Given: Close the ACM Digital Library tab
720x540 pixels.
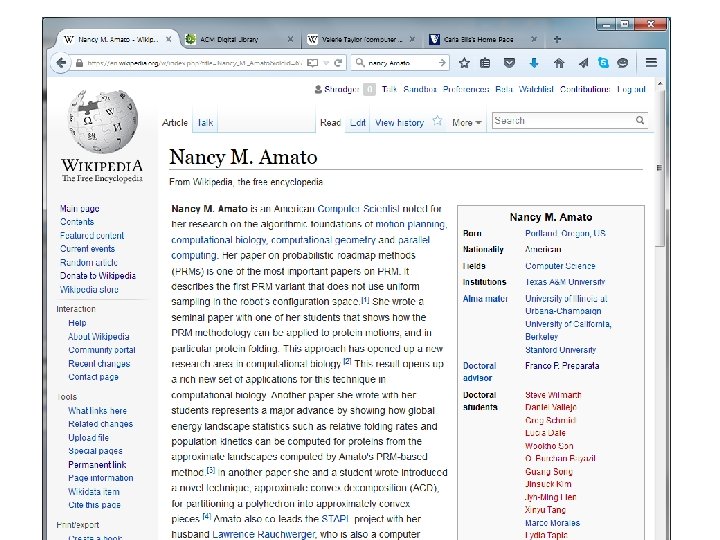Looking at the screenshot, I should 290,39.
